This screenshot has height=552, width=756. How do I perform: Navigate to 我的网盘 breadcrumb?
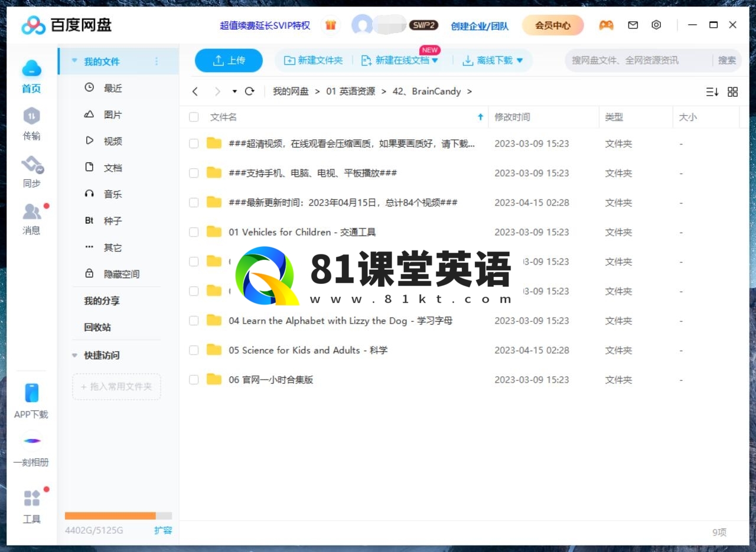pyautogui.click(x=291, y=92)
